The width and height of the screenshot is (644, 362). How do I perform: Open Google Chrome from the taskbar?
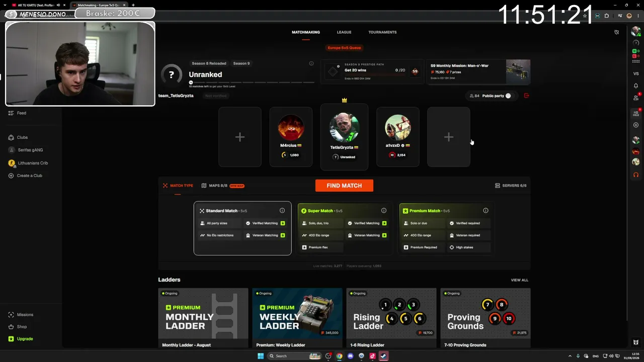339,356
